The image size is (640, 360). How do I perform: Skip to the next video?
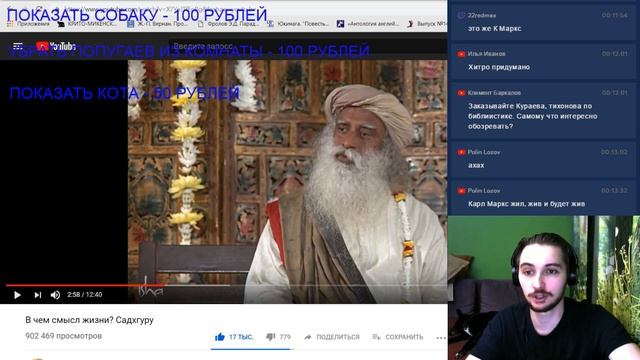(38, 295)
